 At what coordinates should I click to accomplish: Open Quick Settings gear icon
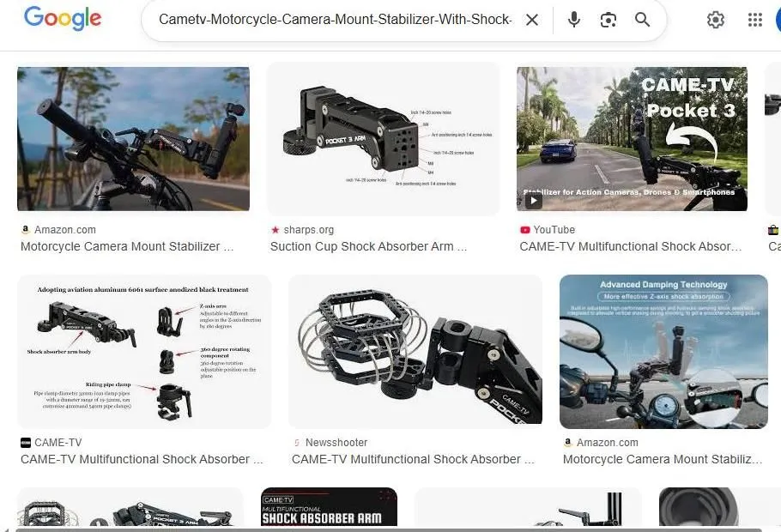click(x=715, y=20)
